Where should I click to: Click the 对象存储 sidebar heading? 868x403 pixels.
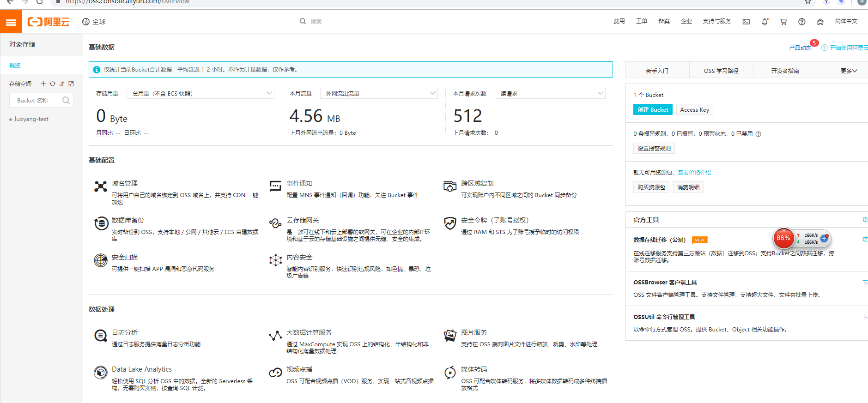(22, 44)
